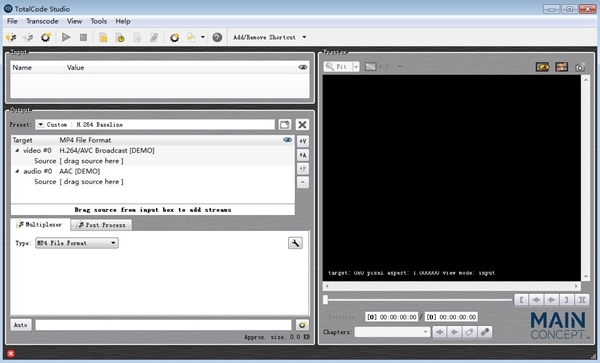The image size is (600, 363).
Task: Click the current position timecode field
Action: pyautogui.click(x=392, y=317)
